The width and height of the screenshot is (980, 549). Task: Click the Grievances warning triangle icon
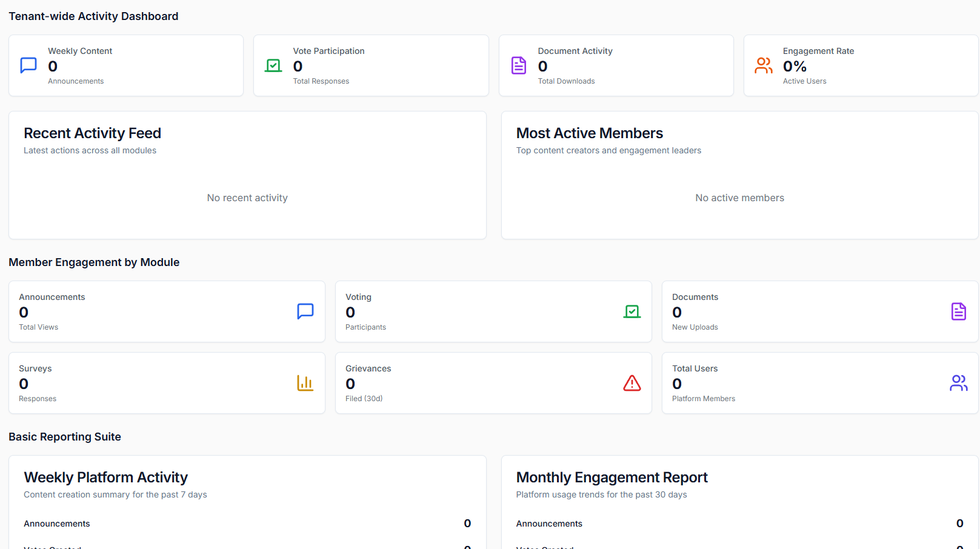pos(632,383)
